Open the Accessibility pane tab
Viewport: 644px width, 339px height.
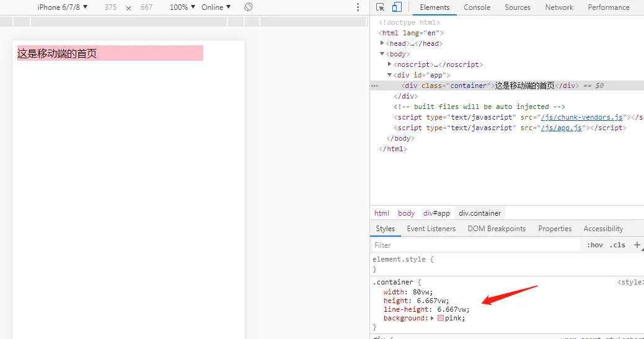603,229
